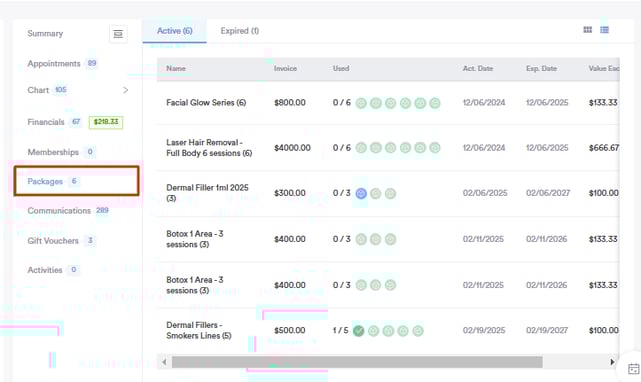Open Gift Vouchers in the sidebar
This screenshot has height=382, width=641.
pos(53,240)
